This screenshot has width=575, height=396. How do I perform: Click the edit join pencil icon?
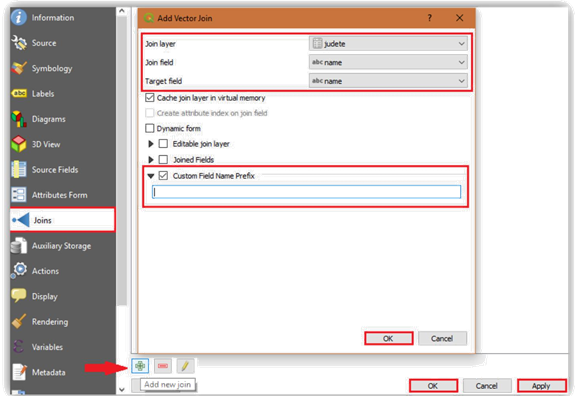(x=185, y=366)
